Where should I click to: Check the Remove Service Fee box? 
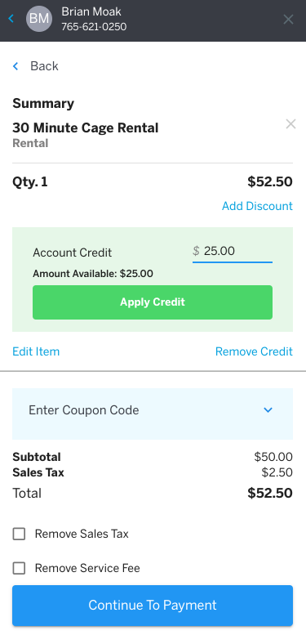click(19, 569)
